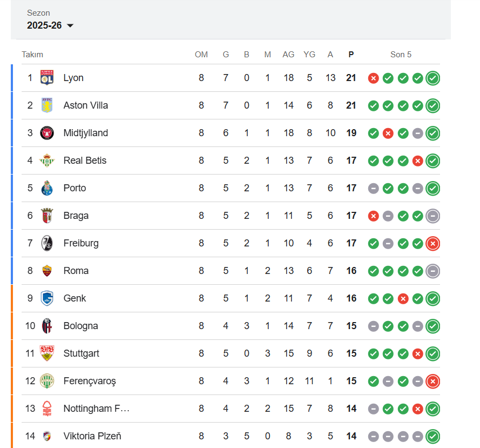Open the 2025-26 season dropdown

tap(50, 25)
